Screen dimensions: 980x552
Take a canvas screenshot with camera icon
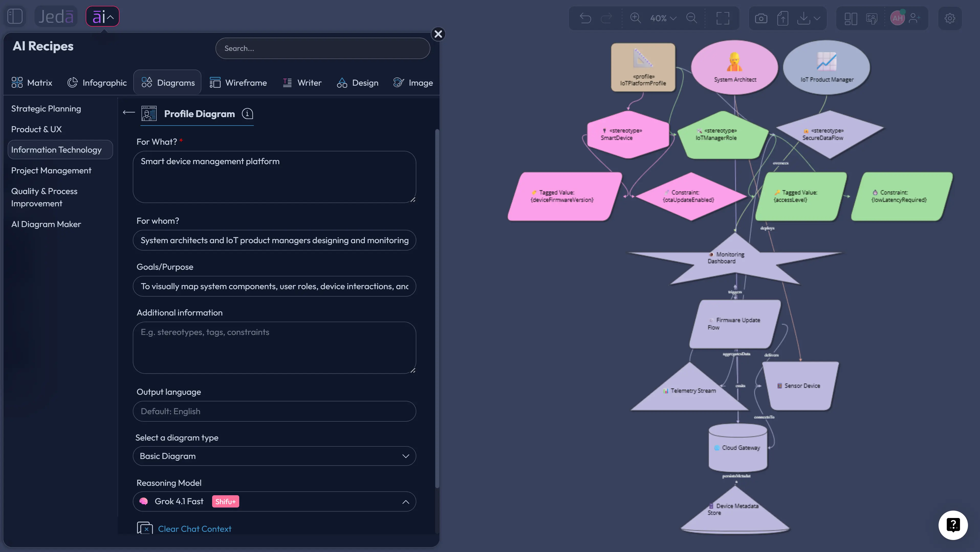pyautogui.click(x=761, y=18)
